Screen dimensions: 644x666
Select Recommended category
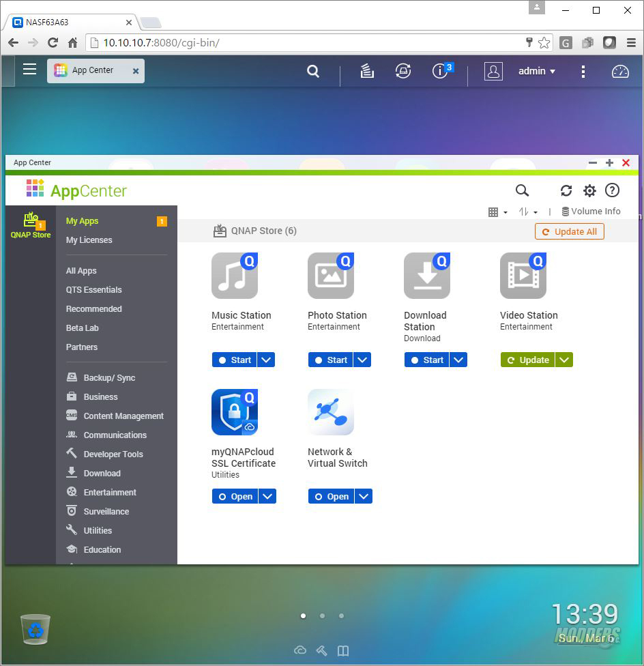click(x=94, y=309)
